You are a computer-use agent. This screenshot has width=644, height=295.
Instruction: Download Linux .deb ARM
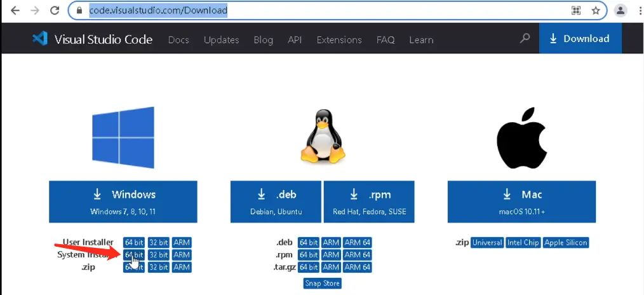(x=331, y=242)
